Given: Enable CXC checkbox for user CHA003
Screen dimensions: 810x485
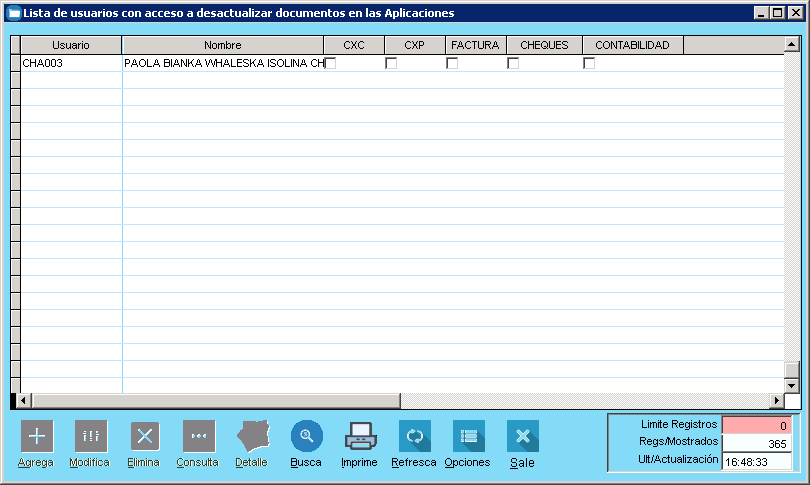Looking at the screenshot, I should [x=331, y=63].
